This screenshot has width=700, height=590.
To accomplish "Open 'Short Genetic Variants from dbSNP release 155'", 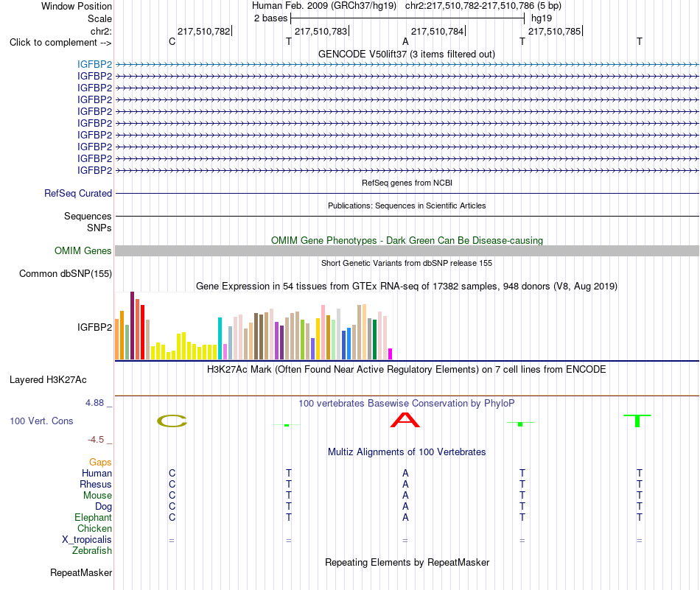I will point(407,263).
